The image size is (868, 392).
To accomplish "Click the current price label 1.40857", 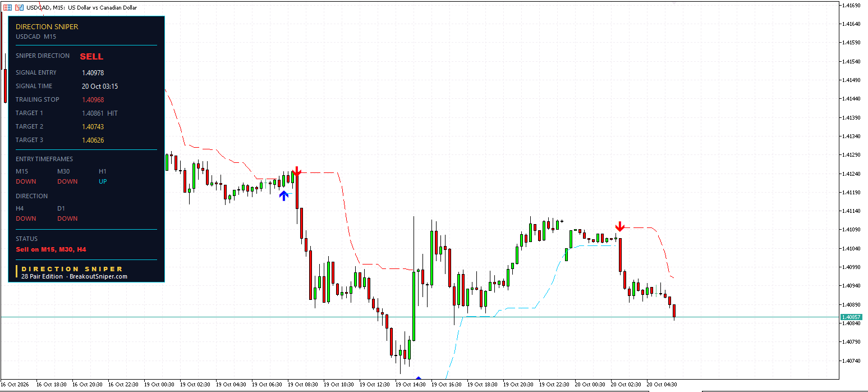I will pos(851,317).
